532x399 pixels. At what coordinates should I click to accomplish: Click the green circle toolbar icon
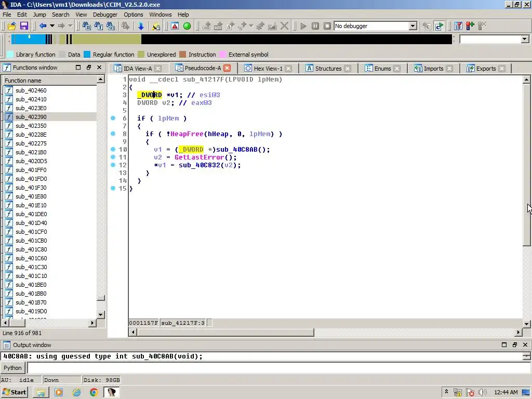point(187,26)
